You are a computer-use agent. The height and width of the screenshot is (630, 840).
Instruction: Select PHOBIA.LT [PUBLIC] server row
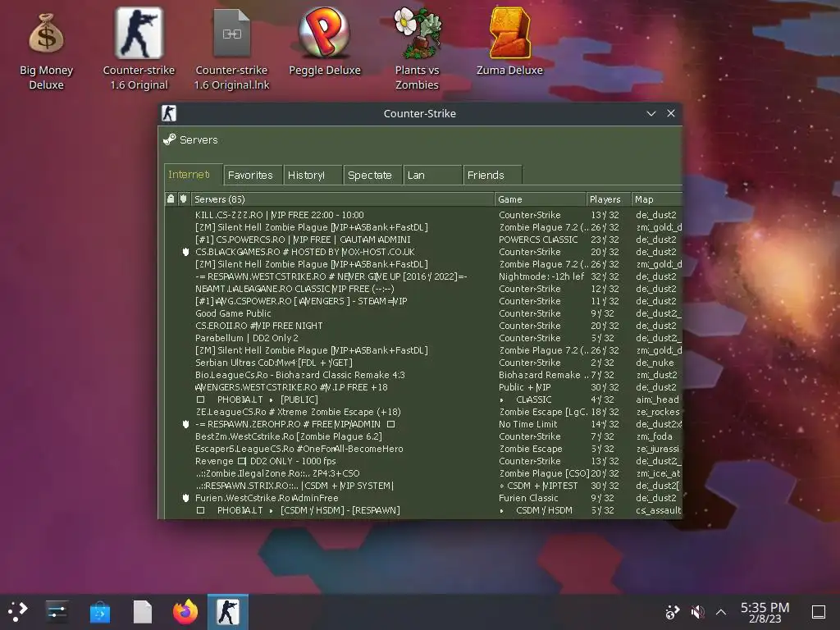click(x=423, y=399)
